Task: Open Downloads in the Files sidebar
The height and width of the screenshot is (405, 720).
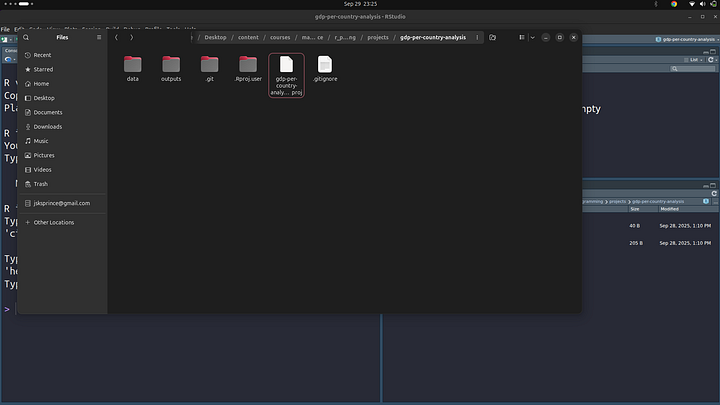Action: coord(62,127)
